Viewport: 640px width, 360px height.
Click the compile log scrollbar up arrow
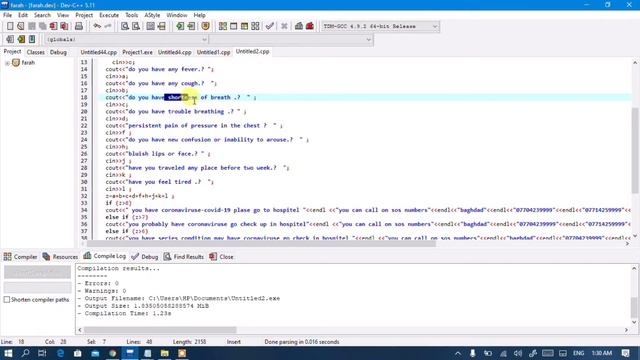coord(634,268)
